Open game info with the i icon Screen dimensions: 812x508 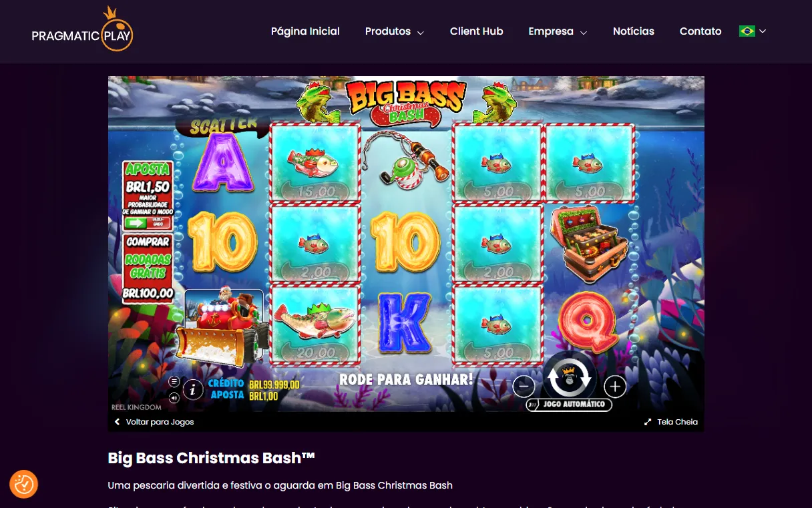click(193, 389)
